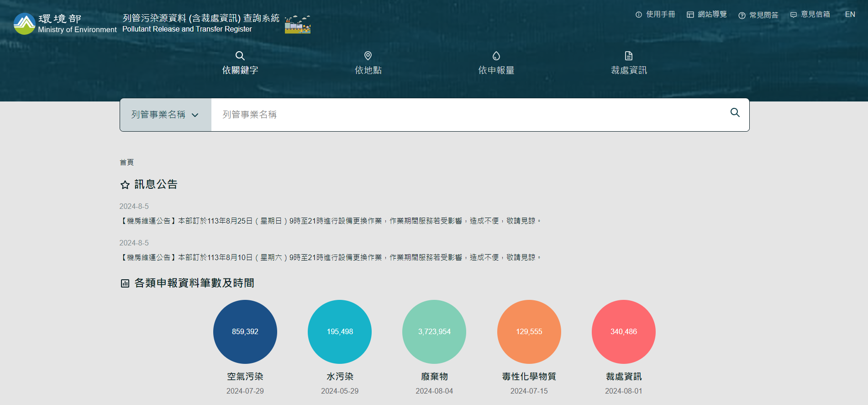Click the 列管污染源資料 查詢系統 site title
This screenshot has height=405, width=868.
coord(201,23)
